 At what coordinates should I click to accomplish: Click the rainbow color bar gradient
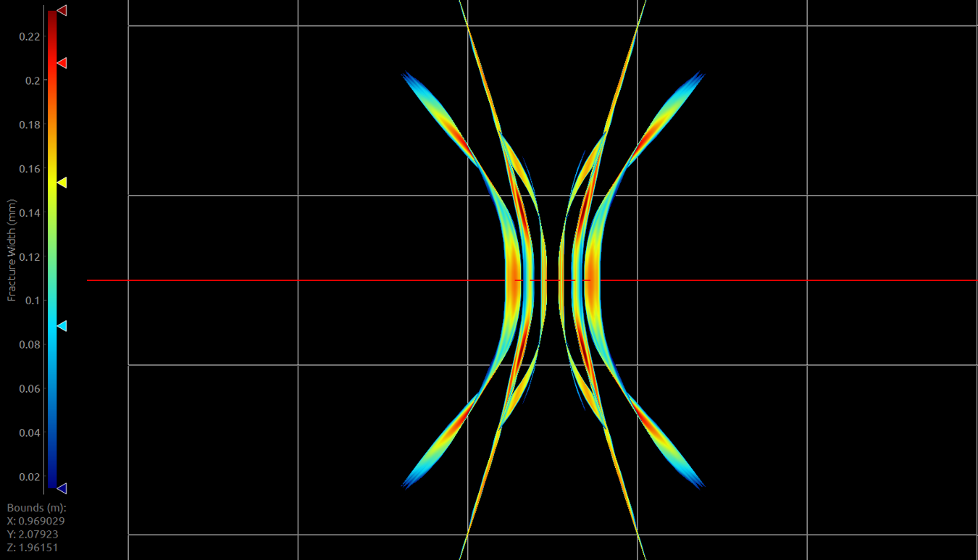tap(52, 246)
